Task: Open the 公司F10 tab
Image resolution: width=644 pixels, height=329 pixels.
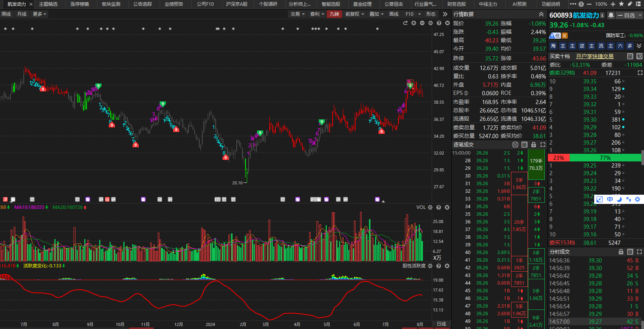Action: [x=205, y=4]
